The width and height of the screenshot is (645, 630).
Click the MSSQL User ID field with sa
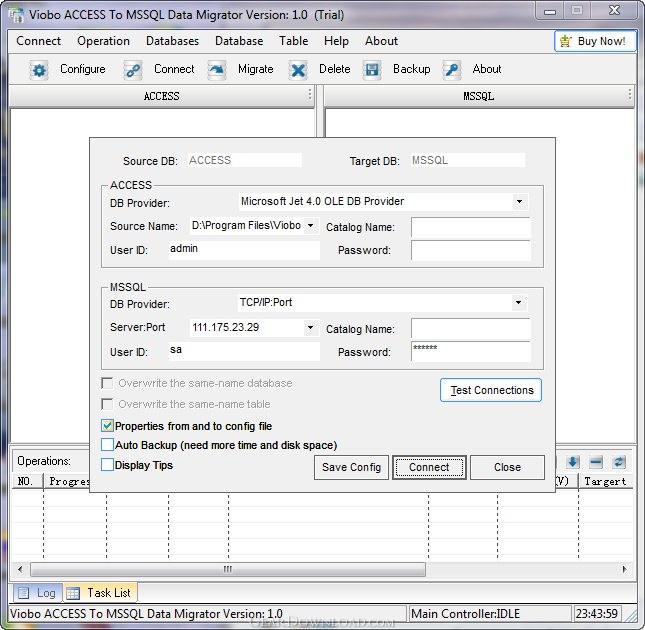click(x=244, y=351)
